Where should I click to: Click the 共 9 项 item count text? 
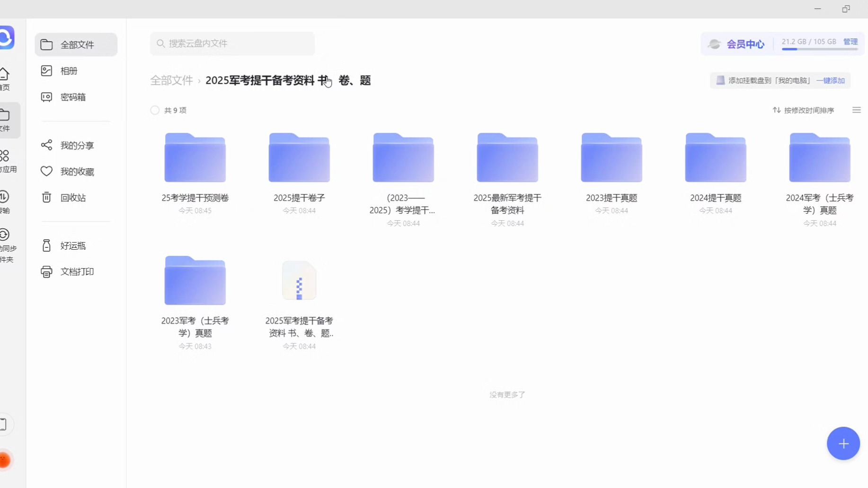pyautogui.click(x=176, y=110)
